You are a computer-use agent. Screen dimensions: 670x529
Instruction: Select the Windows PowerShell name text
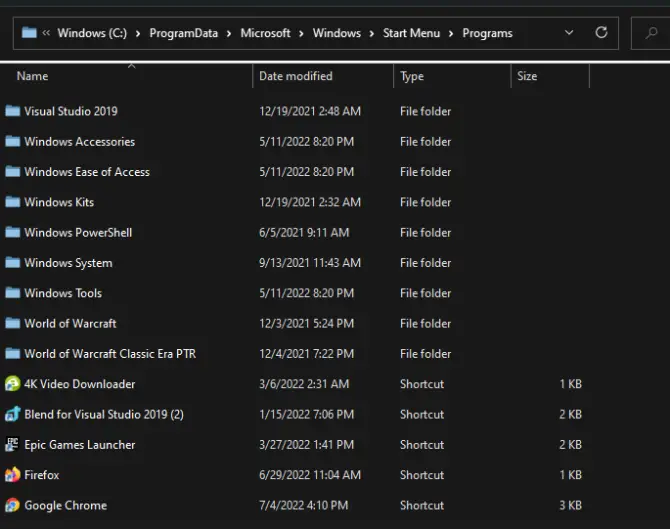(78, 232)
